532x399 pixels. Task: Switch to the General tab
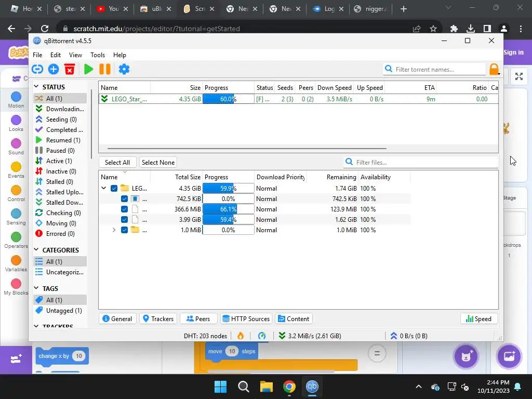(x=117, y=319)
